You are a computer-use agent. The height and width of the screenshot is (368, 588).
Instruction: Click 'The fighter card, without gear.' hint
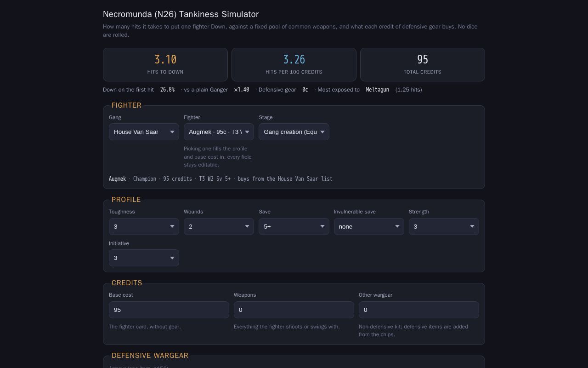(x=145, y=327)
